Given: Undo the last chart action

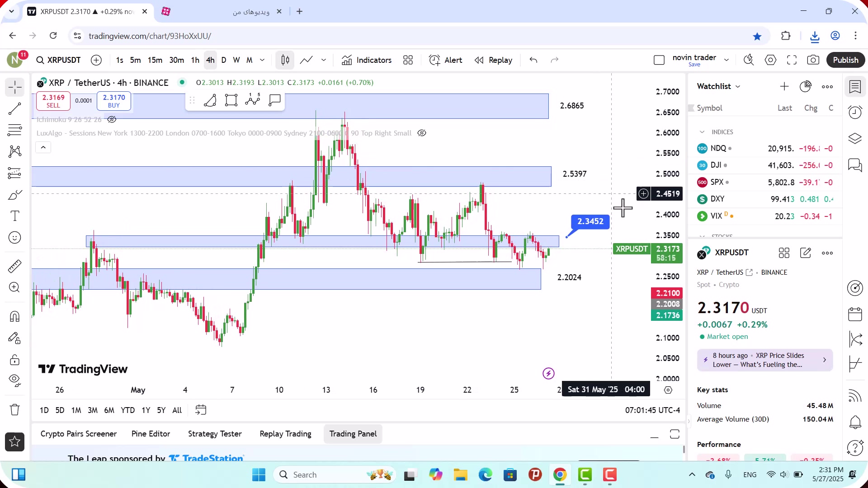Looking at the screenshot, I should coord(533,60).
